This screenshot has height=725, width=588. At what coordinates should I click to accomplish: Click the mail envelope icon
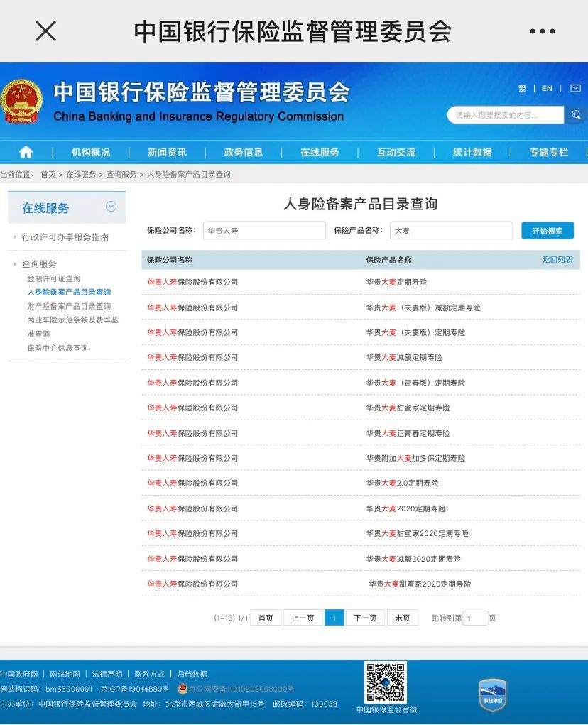tap(575, 88)
